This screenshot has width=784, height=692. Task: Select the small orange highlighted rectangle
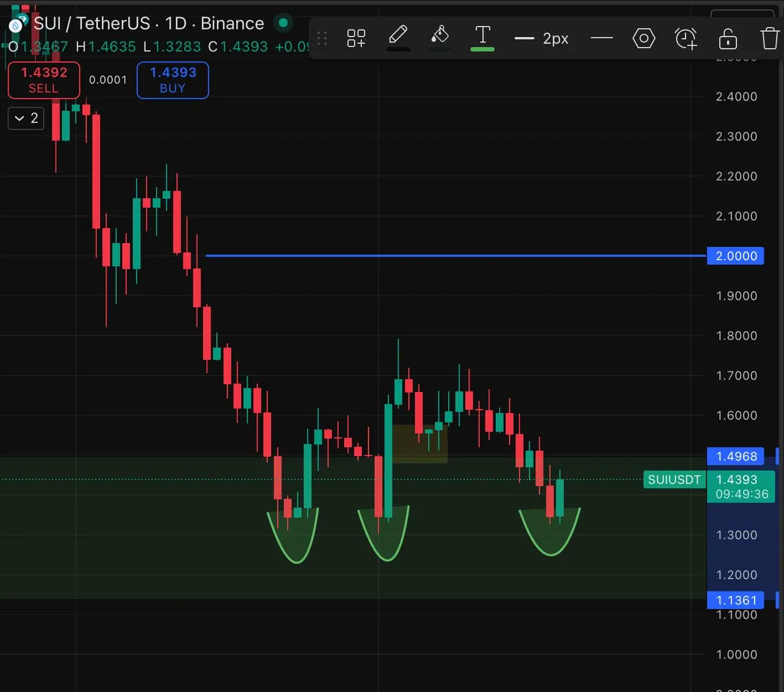(419, 444)
